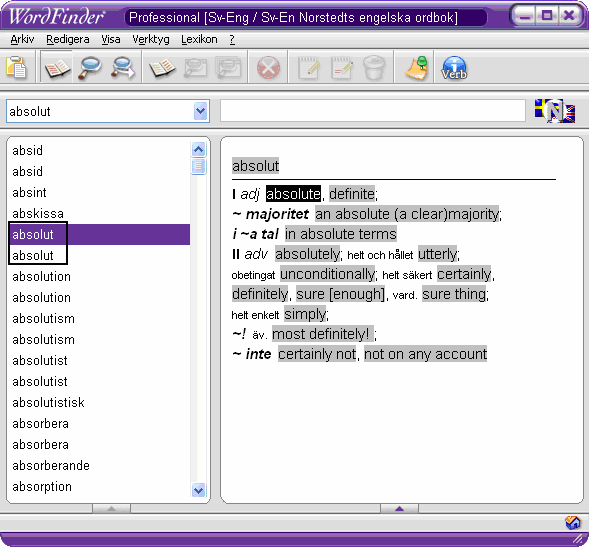The height and width of the screenshot is (547, 589).
Task: Select absint in the word list
Action: (99, 192)
